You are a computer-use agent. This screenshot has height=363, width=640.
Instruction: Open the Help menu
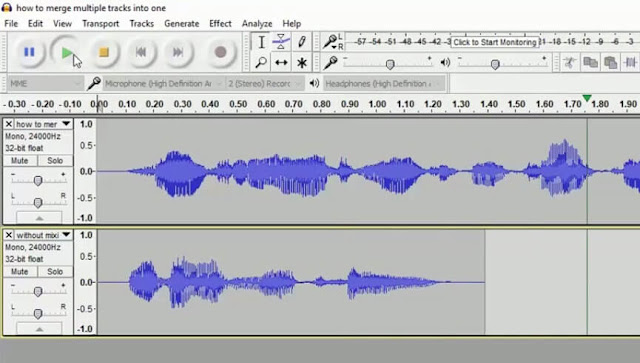pos(291,24)
